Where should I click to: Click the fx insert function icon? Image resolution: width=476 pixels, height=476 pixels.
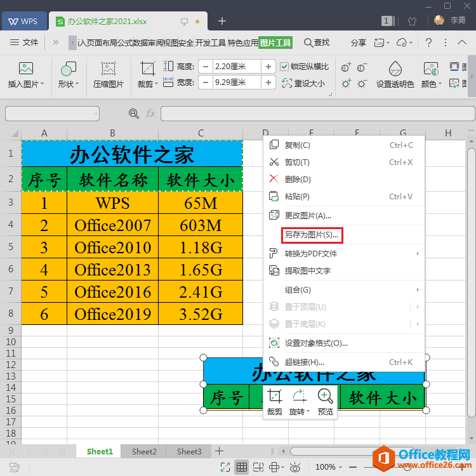150,114
